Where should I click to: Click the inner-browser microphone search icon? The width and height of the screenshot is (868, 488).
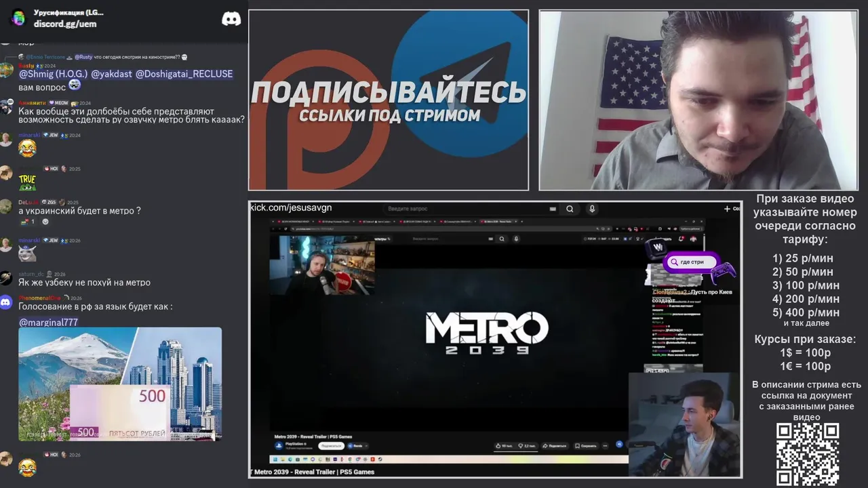516,239
